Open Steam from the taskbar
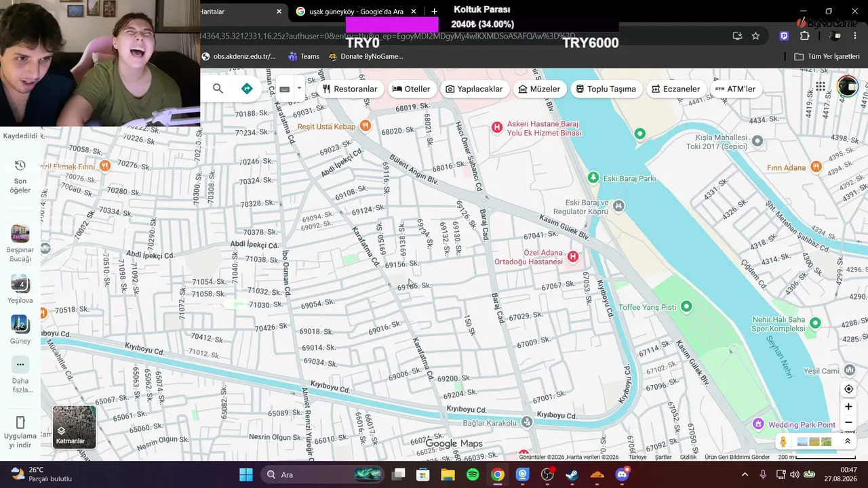The height and width of the screenshot is (488, 868). (x=572, y=474)
